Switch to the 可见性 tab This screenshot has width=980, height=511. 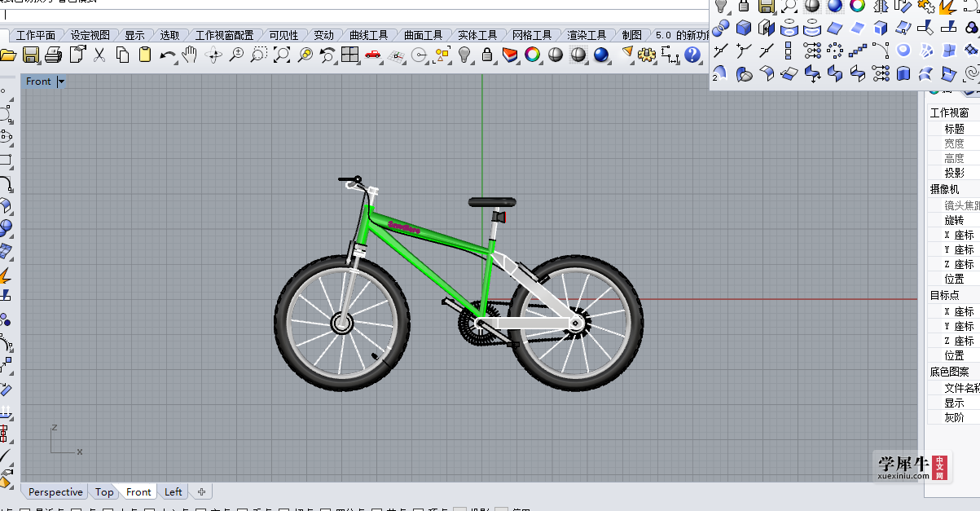(x=283, y=35)
